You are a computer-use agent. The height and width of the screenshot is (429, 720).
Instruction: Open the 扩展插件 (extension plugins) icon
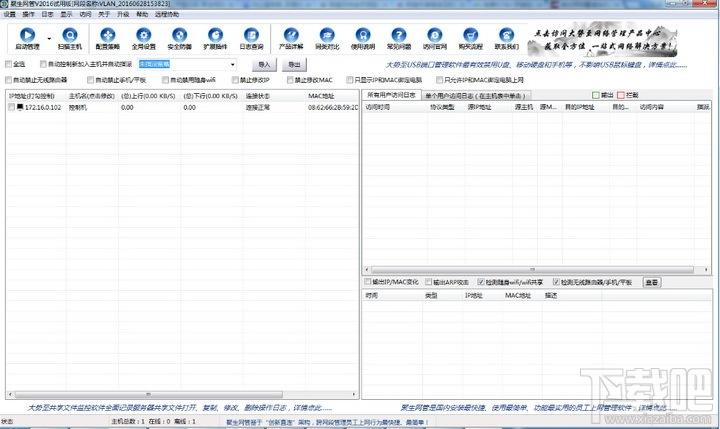(x=215, y=35)
